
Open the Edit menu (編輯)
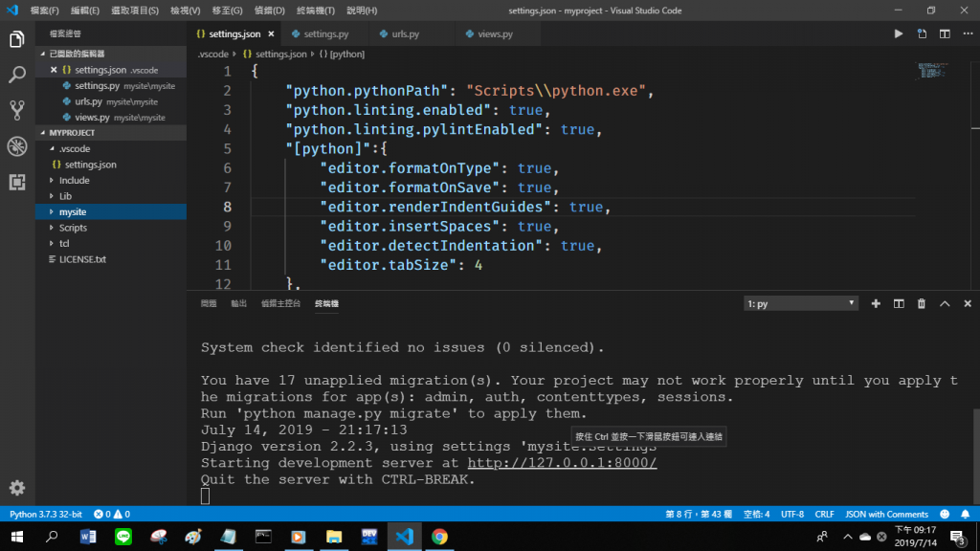click(84, 11)
